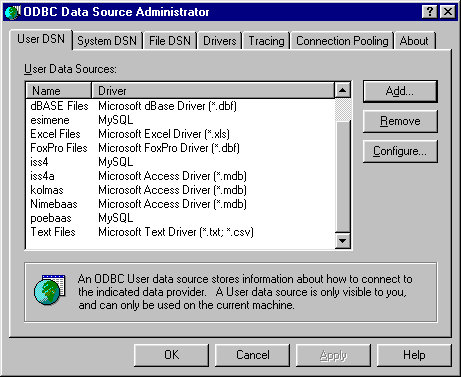
Task: Go to the Tracing tab
Action: (266, 41)
